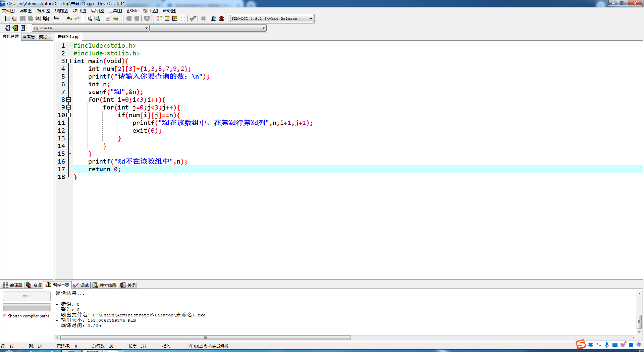The height and width of the screenshot is (352, 644).
Task: Open the TDM-GCC compiler set dropdown
Action: point(311,19)
